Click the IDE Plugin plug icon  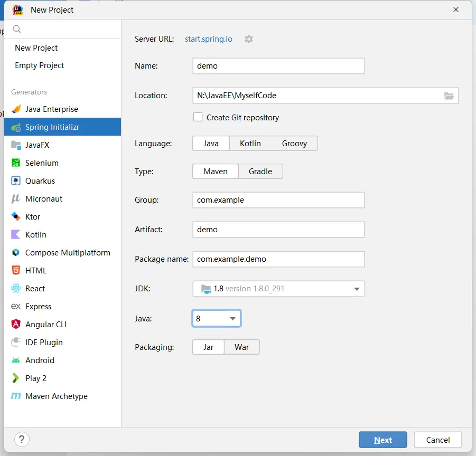pyautogui.click(x=16, y=343)
